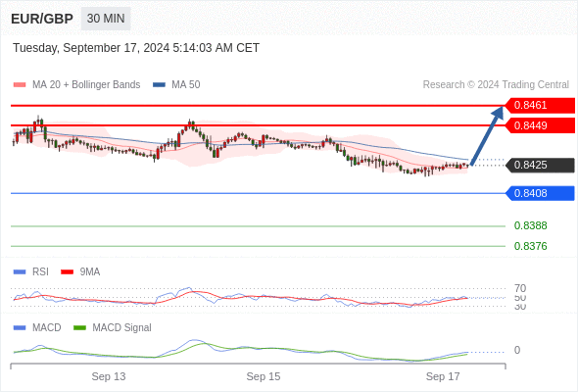578x392 pixels.
Task: Select the MA 20 Bollinger Bands legend swatch
Action: (20, 85)
